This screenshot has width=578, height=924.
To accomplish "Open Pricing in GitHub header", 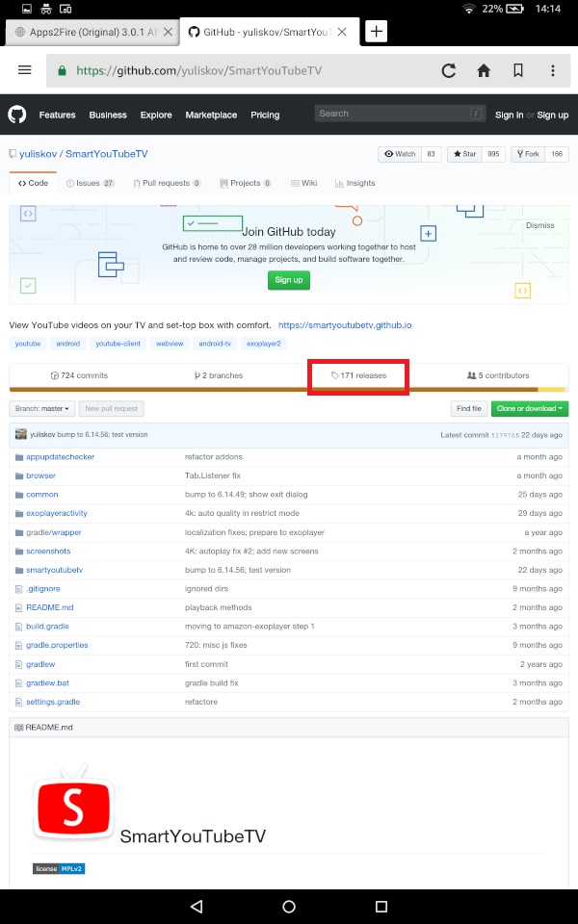I will (x=265, y=115).
